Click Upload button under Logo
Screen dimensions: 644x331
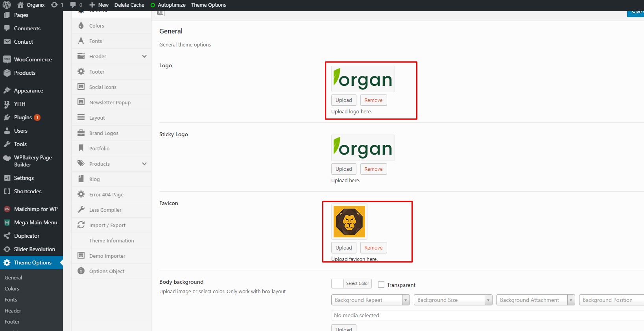tap(344, 100)
